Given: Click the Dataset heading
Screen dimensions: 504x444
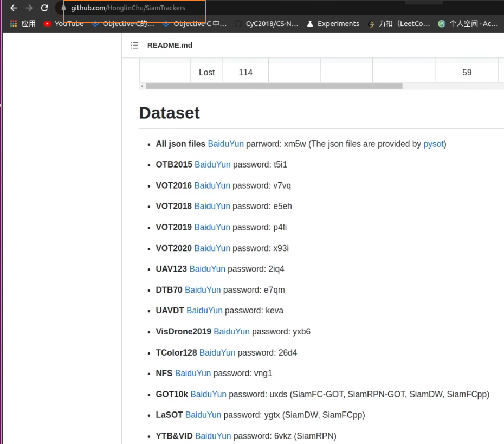Looking at the screenshot, I should coord(170,113).
